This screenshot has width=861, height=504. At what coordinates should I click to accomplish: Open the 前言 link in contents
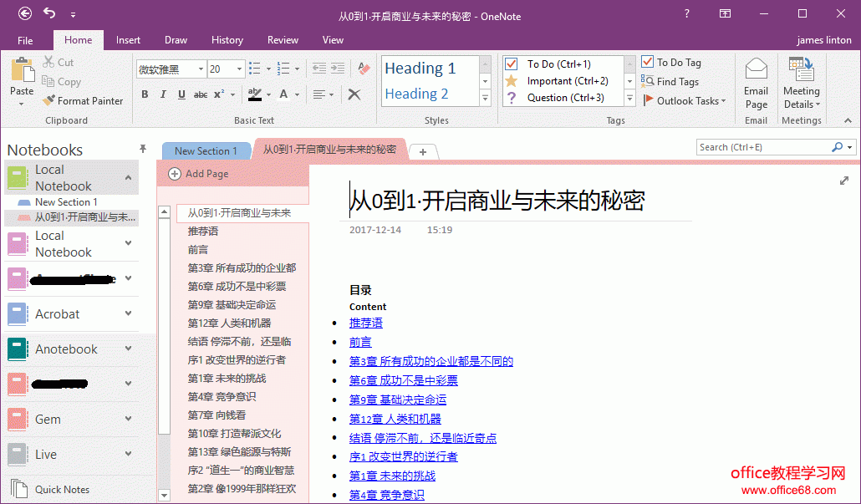tap(360, 342)
